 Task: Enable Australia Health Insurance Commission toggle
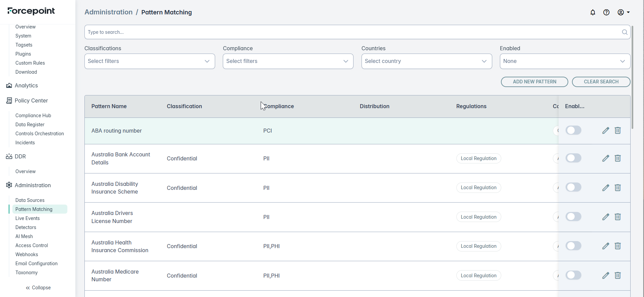pyautogui.click(x=573, y=246)
